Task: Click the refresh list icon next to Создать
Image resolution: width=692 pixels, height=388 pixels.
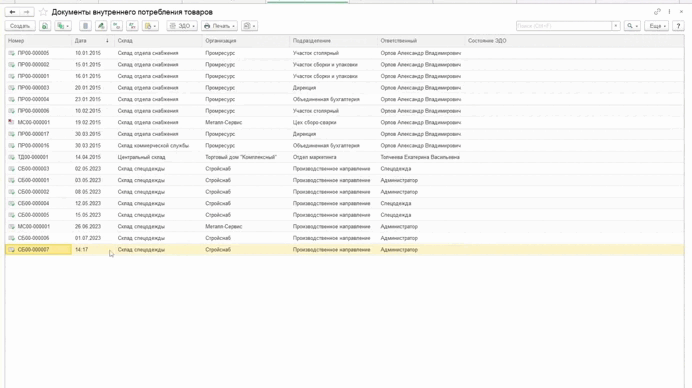Action: [x=45, y=26]
